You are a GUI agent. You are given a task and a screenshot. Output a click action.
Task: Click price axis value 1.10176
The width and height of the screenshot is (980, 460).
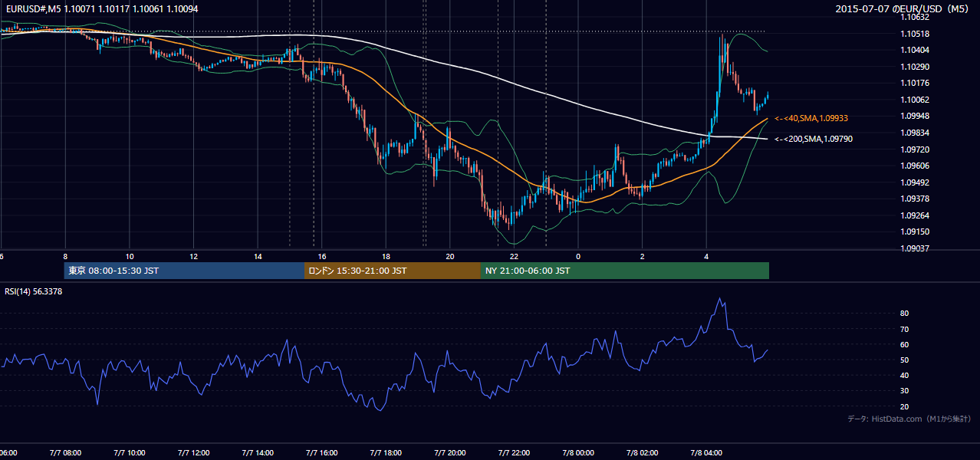(914, 83)
